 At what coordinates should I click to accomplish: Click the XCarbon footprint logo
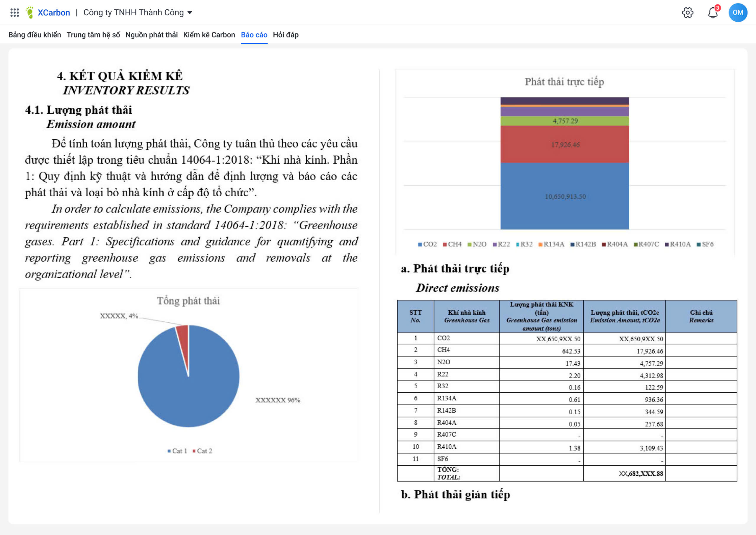tap(30, 12)
